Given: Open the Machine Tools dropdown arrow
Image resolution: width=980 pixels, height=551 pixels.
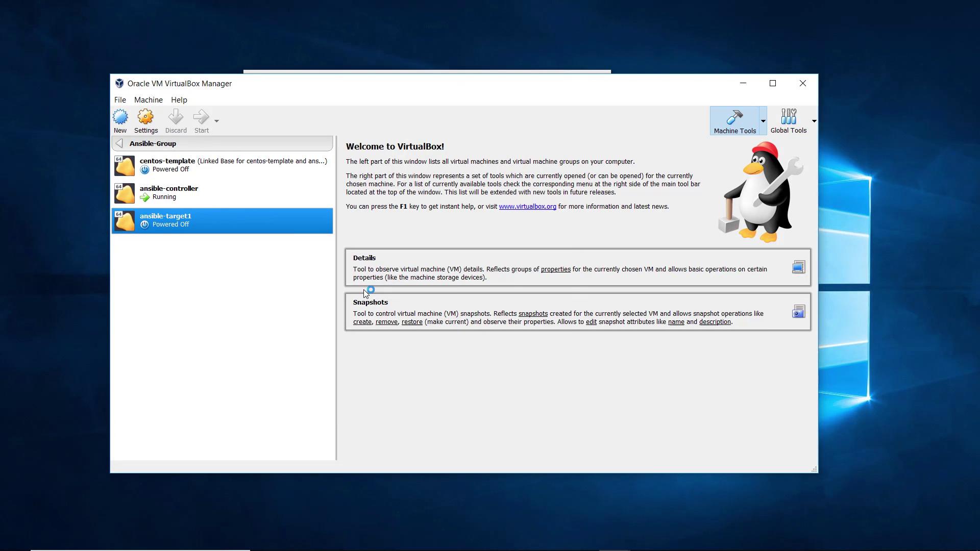Looking at the screenshot, I should pyautogui.click(x=763, y=121).
